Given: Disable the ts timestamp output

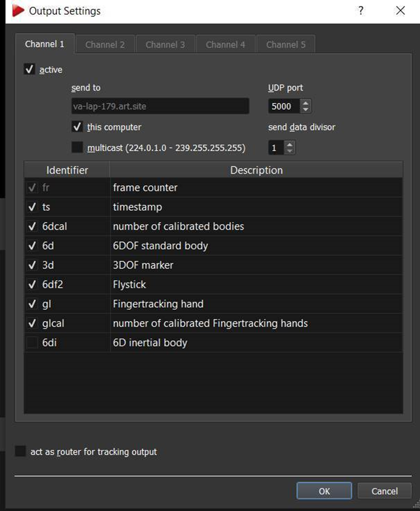Looking at the screenshot, I should coord(33,207).
